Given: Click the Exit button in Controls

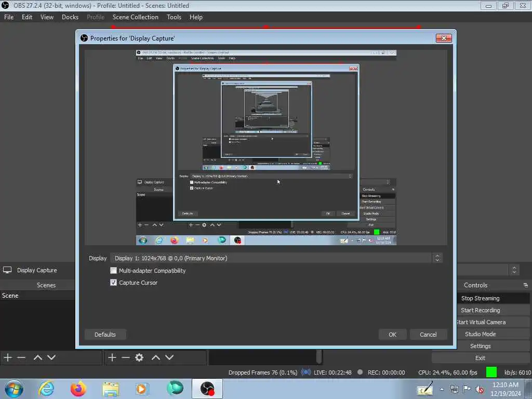Looking at the screenshot, I should [480, 357].
